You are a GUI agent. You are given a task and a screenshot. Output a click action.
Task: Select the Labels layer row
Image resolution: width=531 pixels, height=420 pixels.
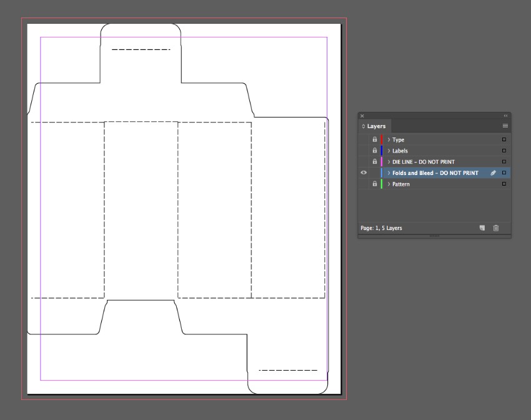click(437, 151)
